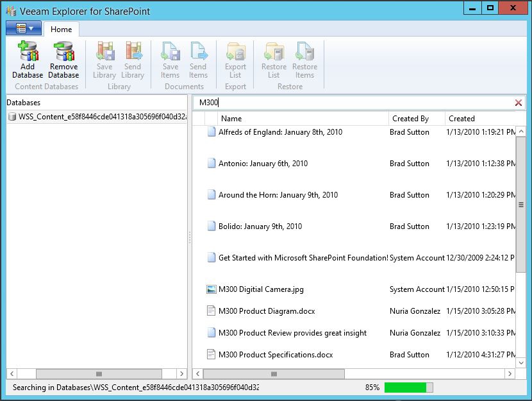Click the Remove Database icon
Image resolution: width=532 pixels, height=401 pixels.
64,51
